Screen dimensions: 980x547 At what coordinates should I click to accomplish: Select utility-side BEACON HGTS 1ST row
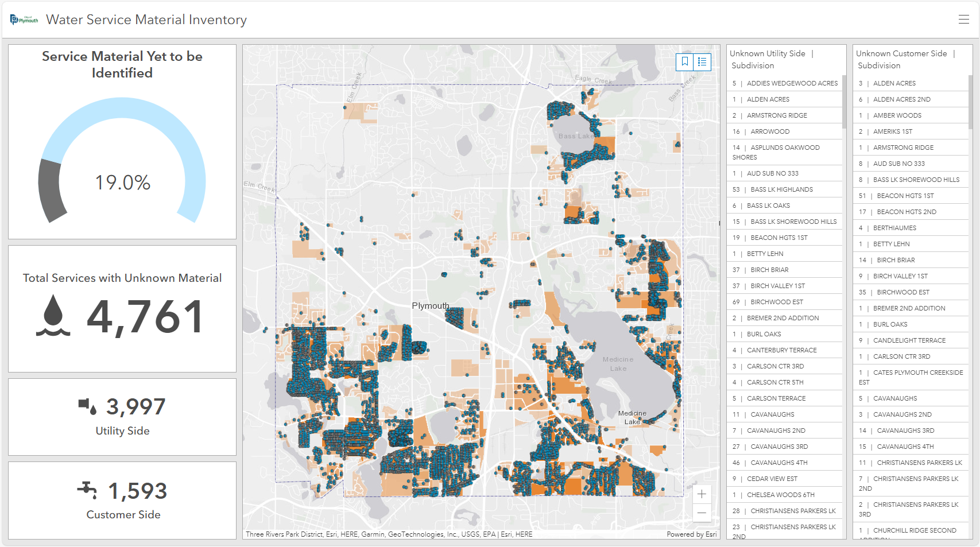(784, 238)
